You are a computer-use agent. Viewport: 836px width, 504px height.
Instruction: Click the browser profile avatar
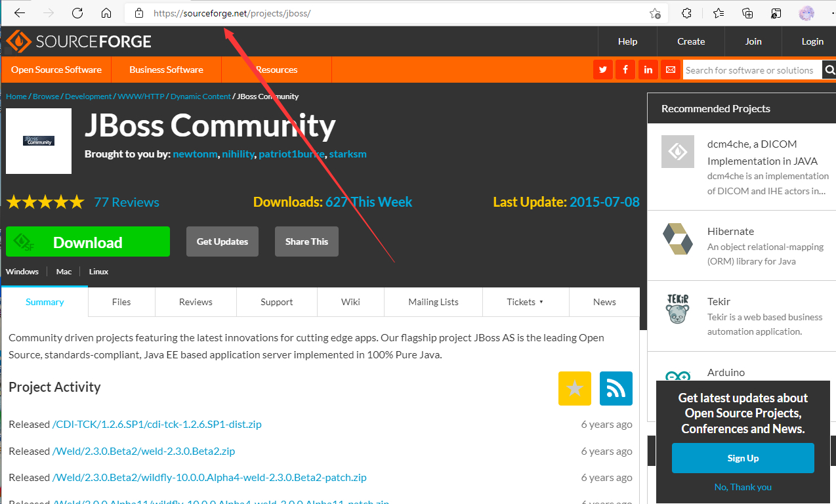806,13
